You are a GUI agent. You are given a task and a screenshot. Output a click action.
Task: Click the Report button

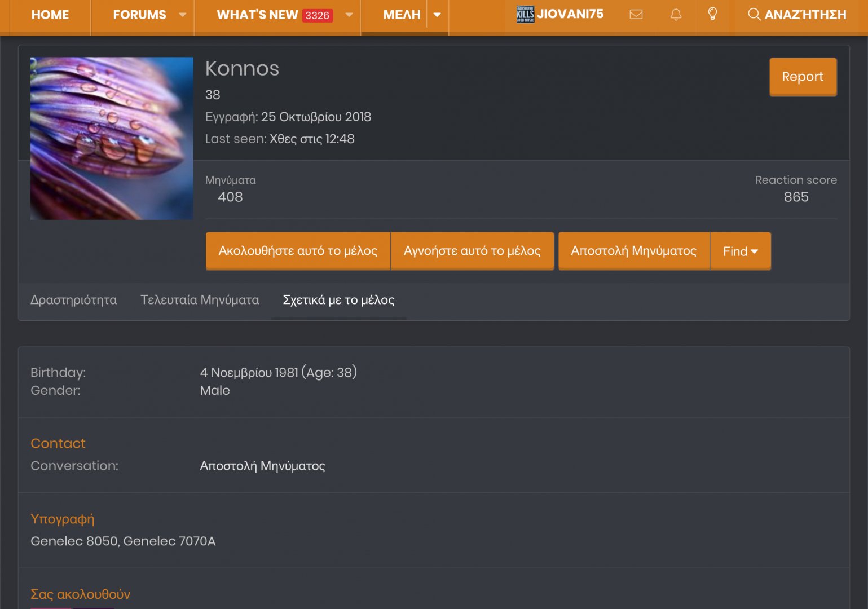coord(803,77)
